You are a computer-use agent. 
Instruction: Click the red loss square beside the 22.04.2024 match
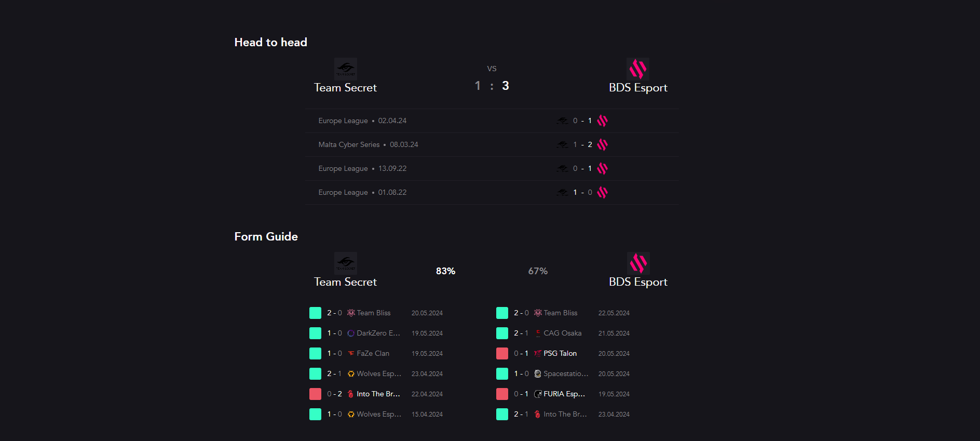point(315,394)
